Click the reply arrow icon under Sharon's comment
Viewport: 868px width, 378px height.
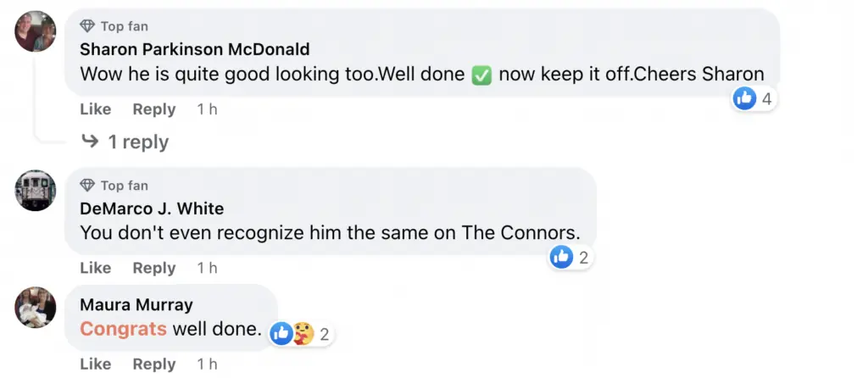(90, 142)
